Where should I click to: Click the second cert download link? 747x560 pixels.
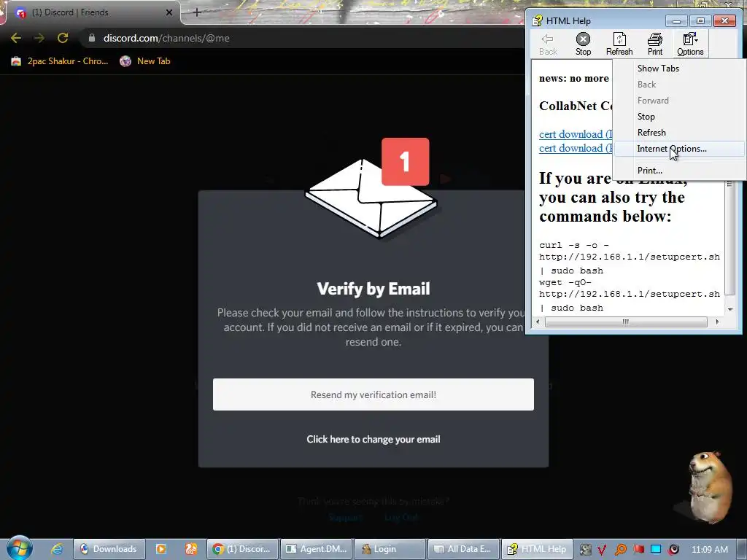(576, 148)
